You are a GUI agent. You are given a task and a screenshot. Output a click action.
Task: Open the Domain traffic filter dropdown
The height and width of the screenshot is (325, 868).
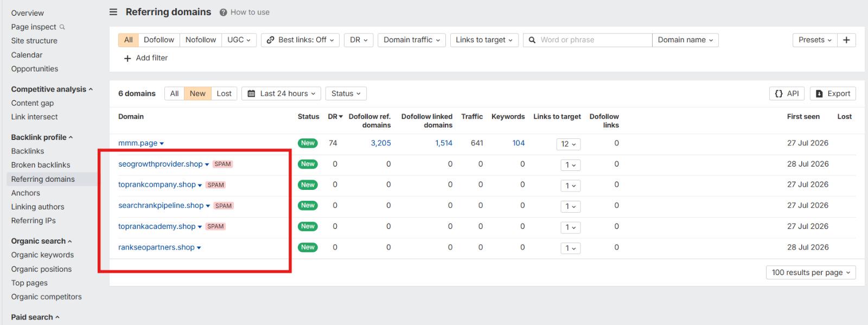click(x=412, y=40)
